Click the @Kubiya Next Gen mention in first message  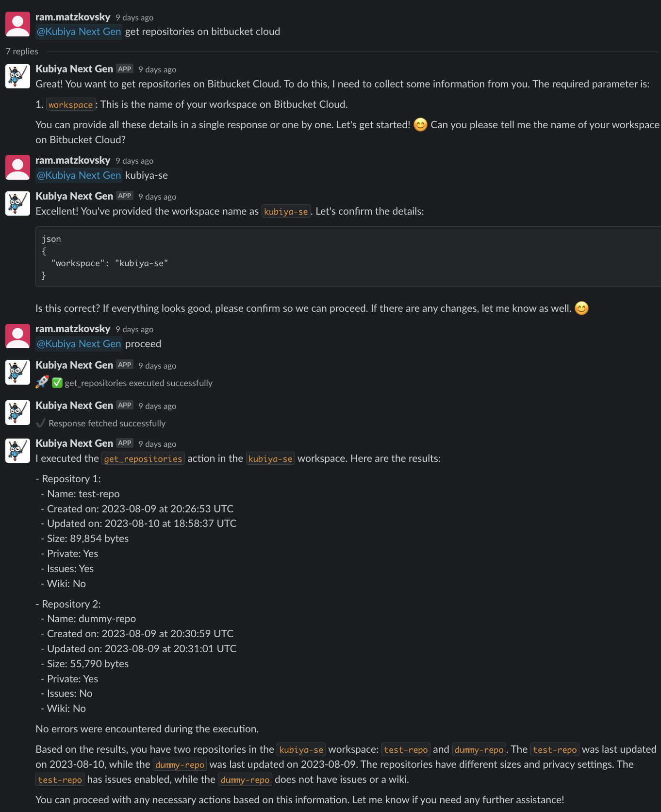[79, 32]
